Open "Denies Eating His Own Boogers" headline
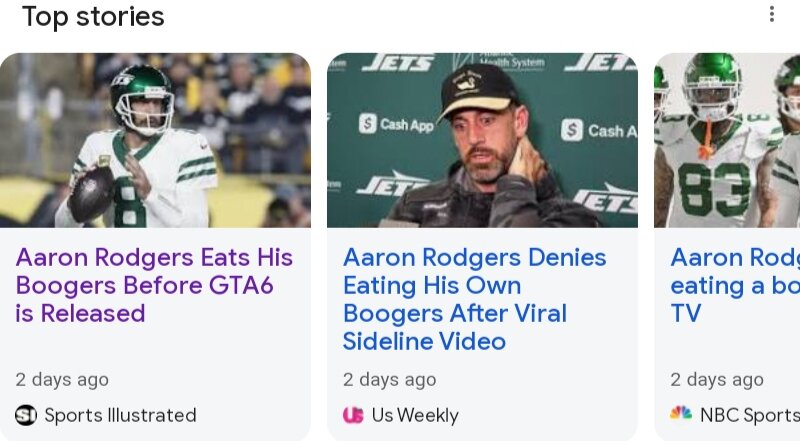Image resolution: width=800 pixels, height=441 pixels. coord(474,299)
